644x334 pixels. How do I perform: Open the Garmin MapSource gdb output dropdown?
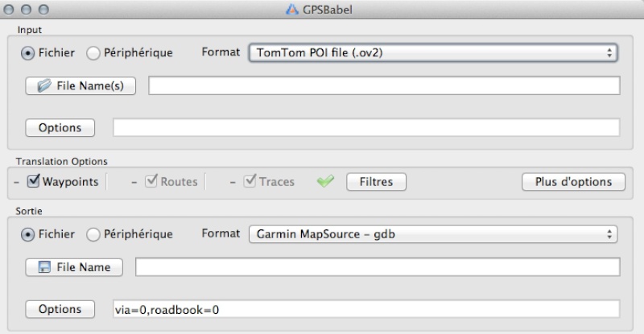433,234
